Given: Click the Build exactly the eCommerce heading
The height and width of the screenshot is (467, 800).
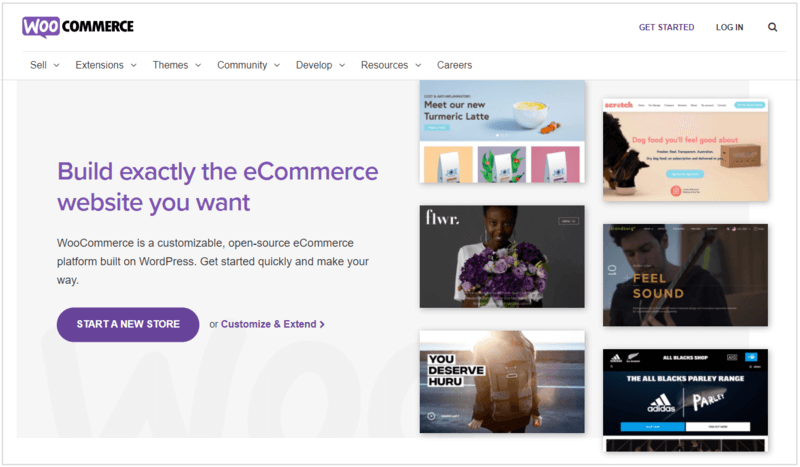Looking at the screenshot, I should 217,187.
